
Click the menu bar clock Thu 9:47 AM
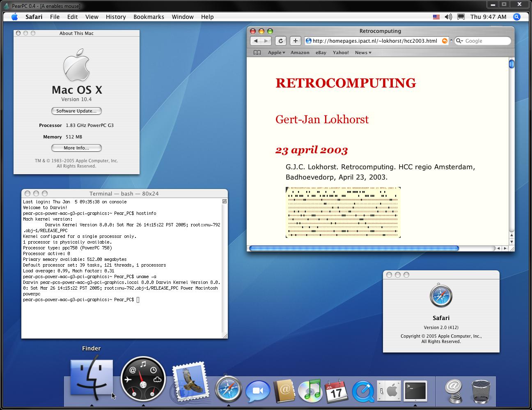(x=488, y=17)
